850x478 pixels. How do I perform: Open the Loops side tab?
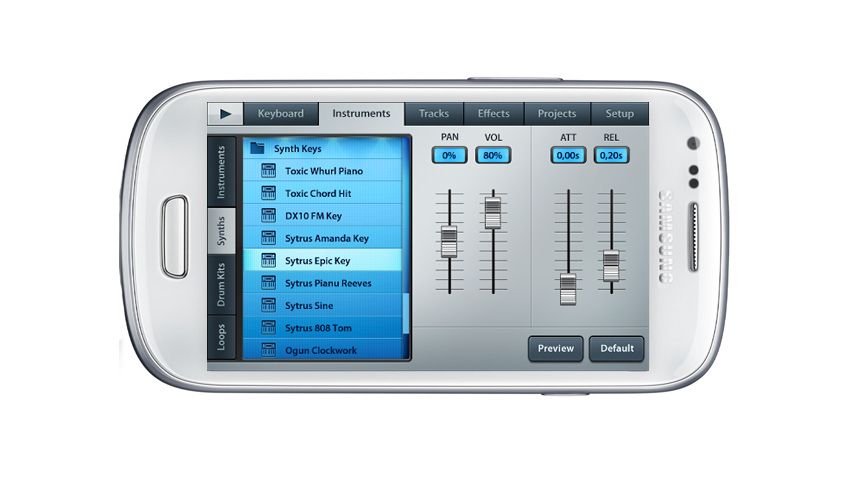point(221,337)
